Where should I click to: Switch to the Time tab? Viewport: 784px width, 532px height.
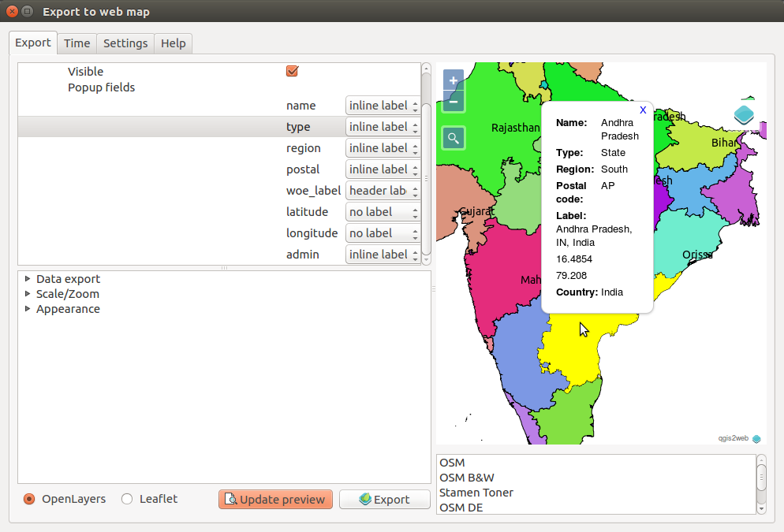pos(77,43)
